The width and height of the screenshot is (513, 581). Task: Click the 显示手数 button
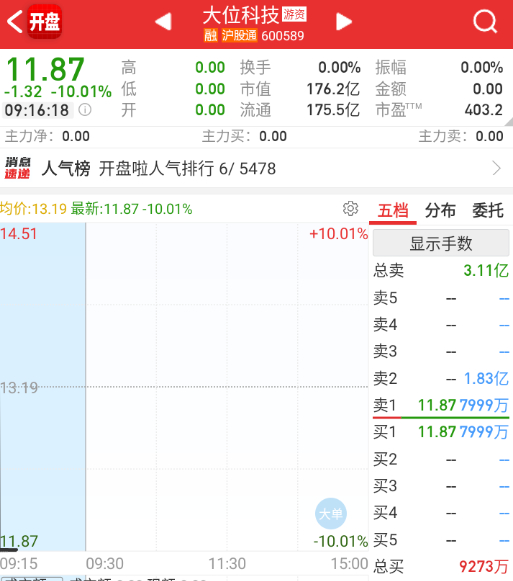(x=441, y=243)
